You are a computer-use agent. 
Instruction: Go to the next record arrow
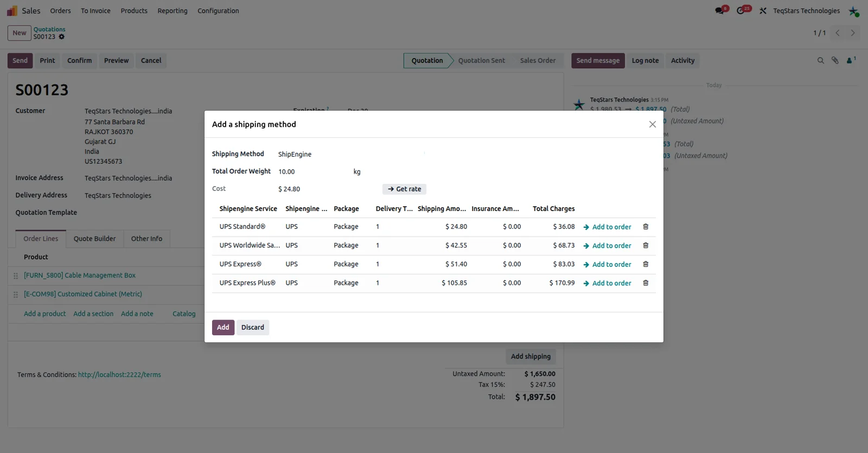tap(853, 33)
